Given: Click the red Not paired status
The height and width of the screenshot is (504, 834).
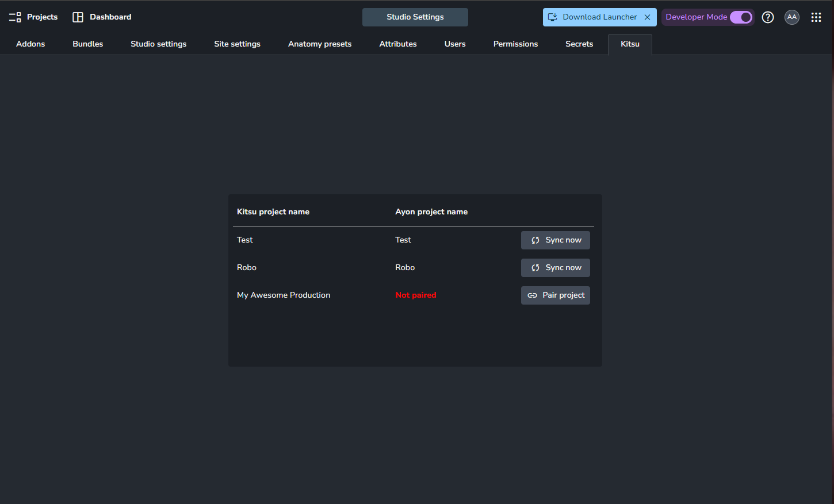Looking at the screenshot, I should 416,295.
